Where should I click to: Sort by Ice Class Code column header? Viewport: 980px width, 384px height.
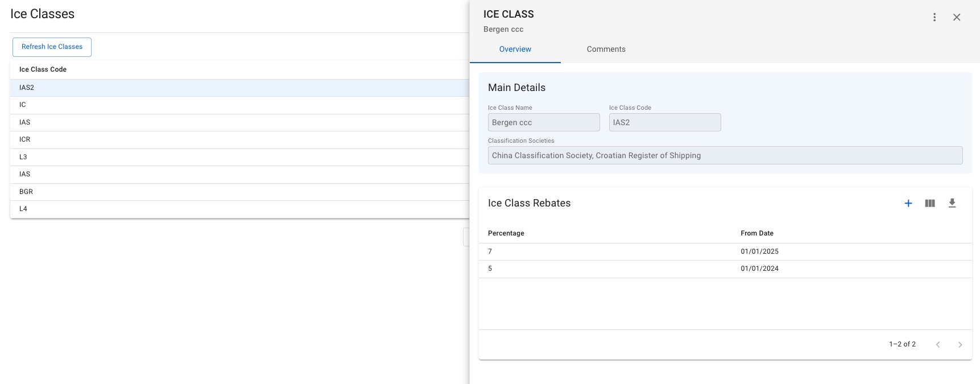coord(43,70)
